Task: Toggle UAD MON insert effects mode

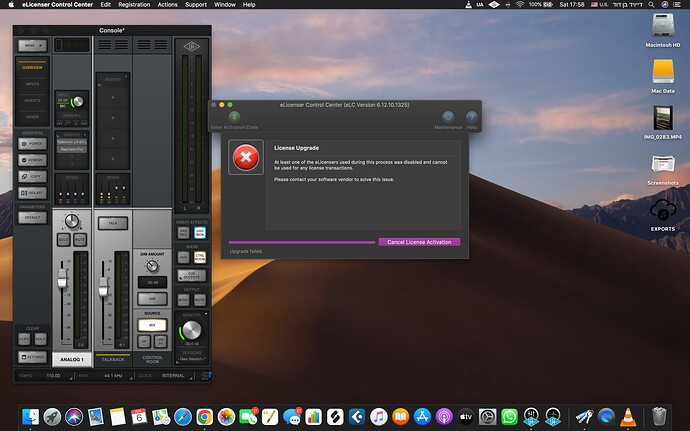Action: [200, 232]
